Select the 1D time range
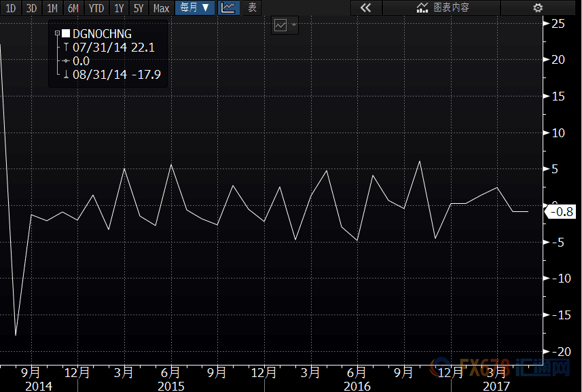The width and height of the screenshot is (582, 392). 11,7
